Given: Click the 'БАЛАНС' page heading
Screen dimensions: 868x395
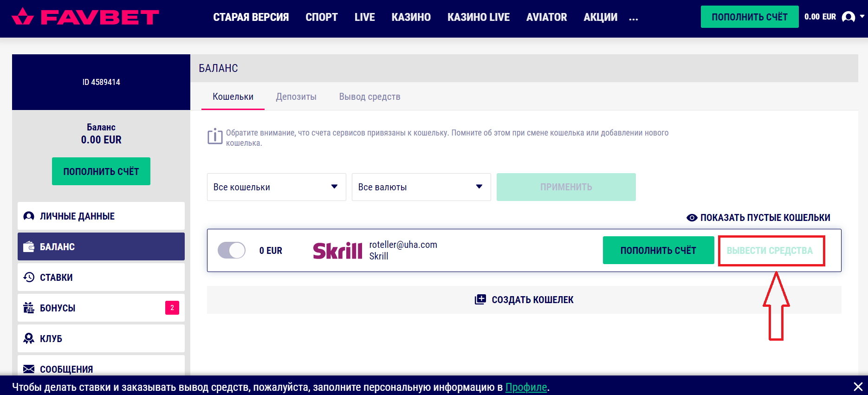Looking at the screenshot, I should [218, 68].
